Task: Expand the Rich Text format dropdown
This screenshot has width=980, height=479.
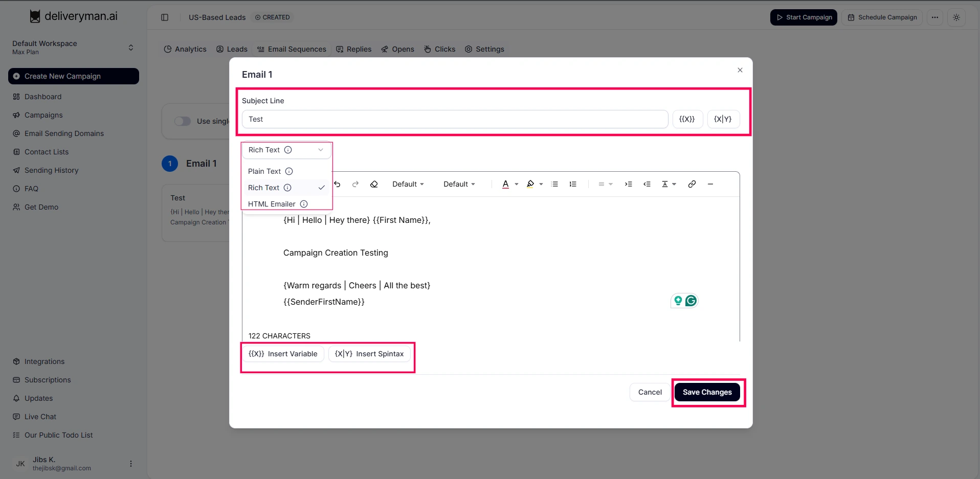Action: (286, 150)
